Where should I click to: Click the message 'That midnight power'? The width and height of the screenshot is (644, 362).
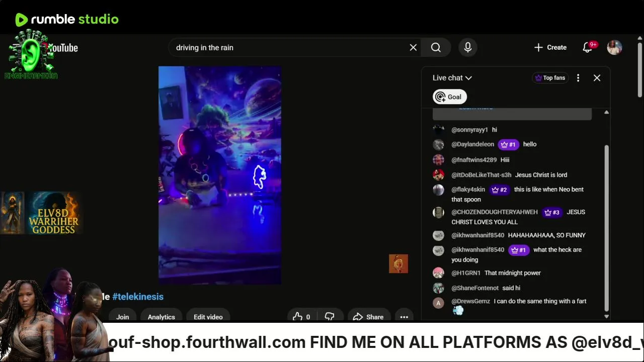tap(513, 273)
